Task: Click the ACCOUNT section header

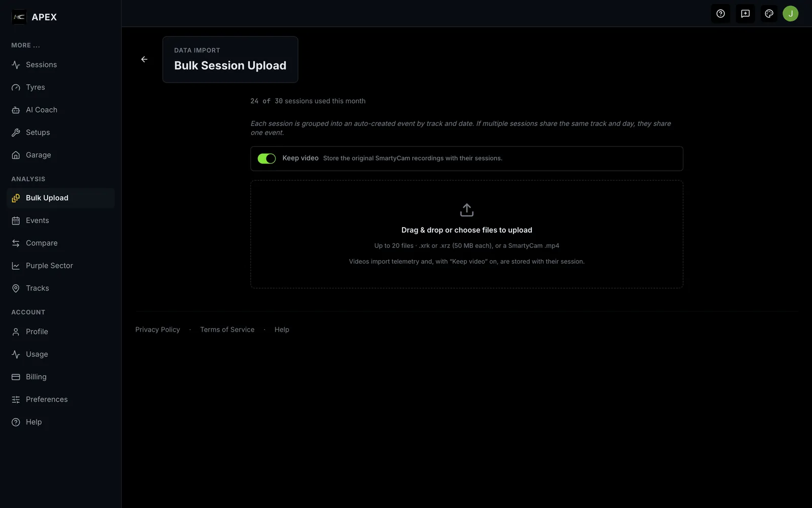Action: tap(28, 312)
